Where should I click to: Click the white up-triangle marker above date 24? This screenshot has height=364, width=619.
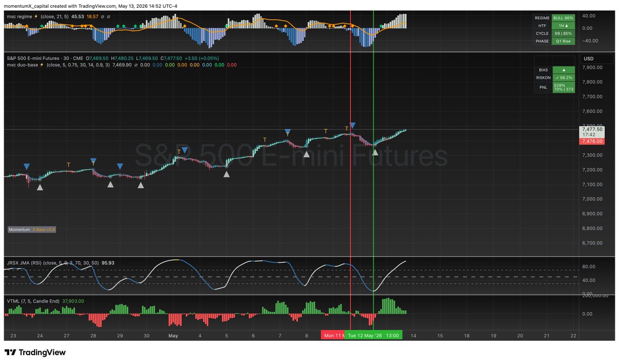click(40, 187)
